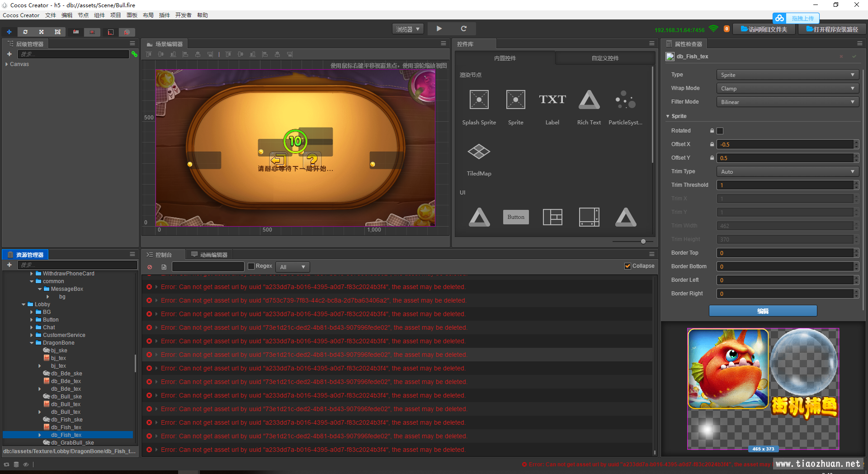This screenshot has width=868, height=474.
Task: Click the console filter text field
Action: [208, 267]
